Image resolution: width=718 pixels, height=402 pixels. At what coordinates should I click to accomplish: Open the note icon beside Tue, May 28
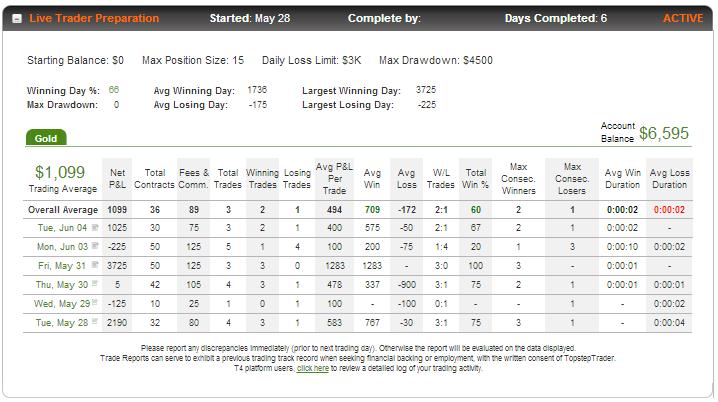pos(95,321)
